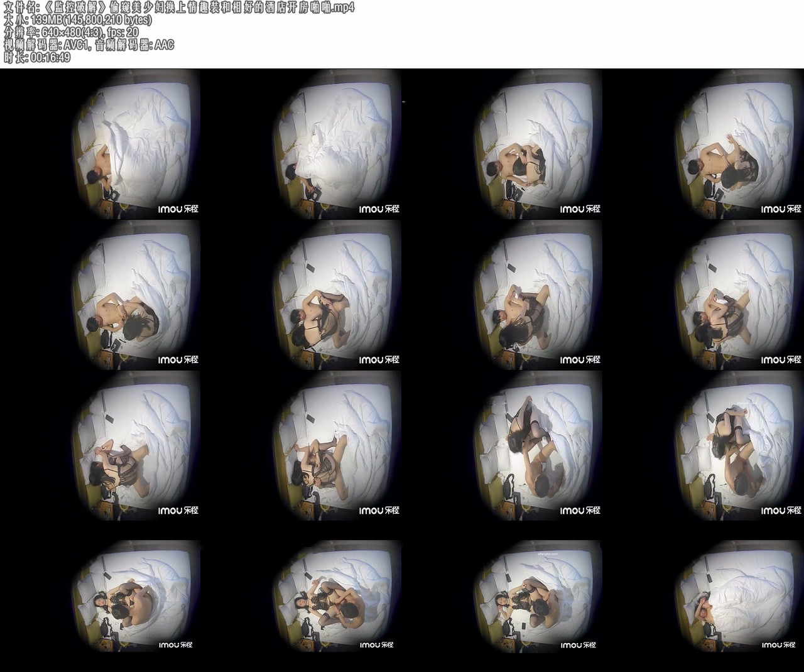
Task: Select the video codec text AVC1
Action: click(77, 45)
